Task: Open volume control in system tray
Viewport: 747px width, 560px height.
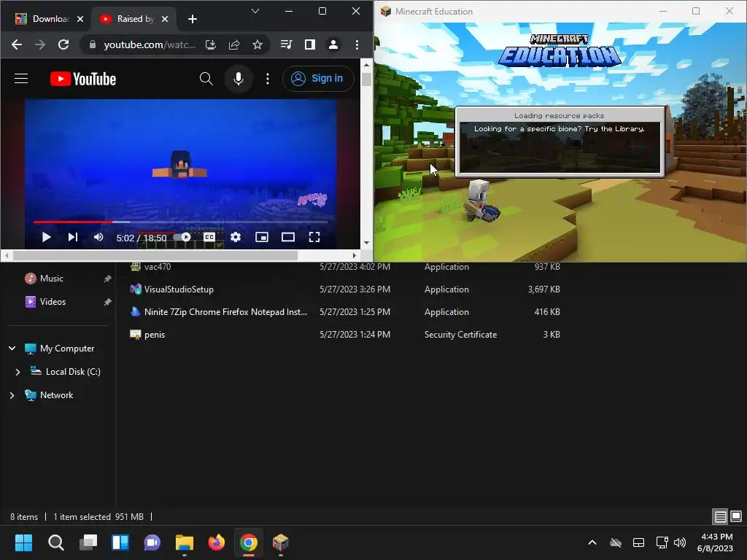Action: (681, 542)
